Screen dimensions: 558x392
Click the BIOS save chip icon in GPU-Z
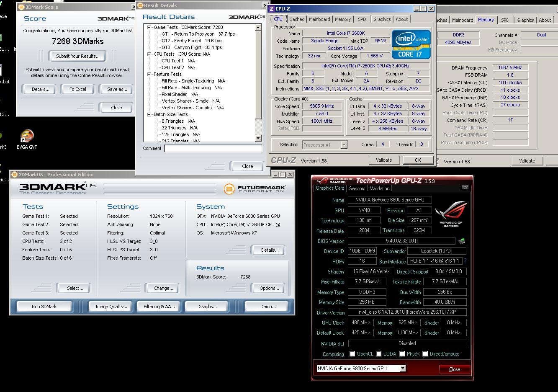pyautogui.click(x=462, y=241)
